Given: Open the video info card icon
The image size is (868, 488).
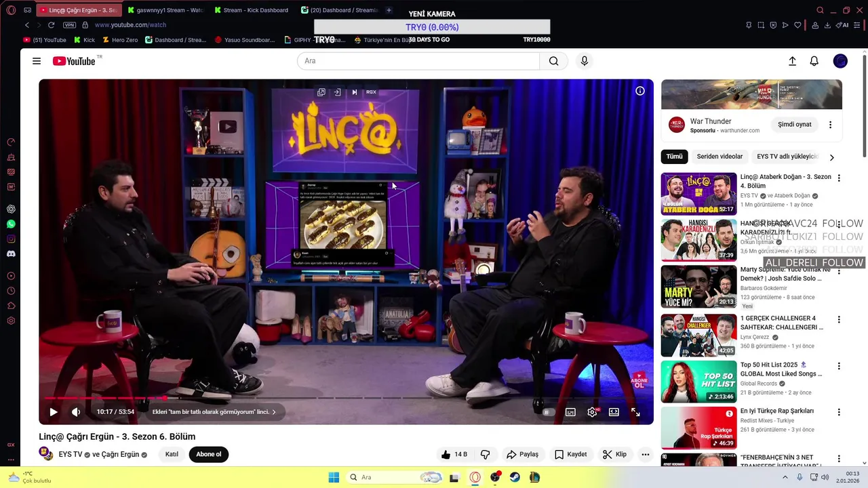Looking at the screenshot, I should 639,91.
